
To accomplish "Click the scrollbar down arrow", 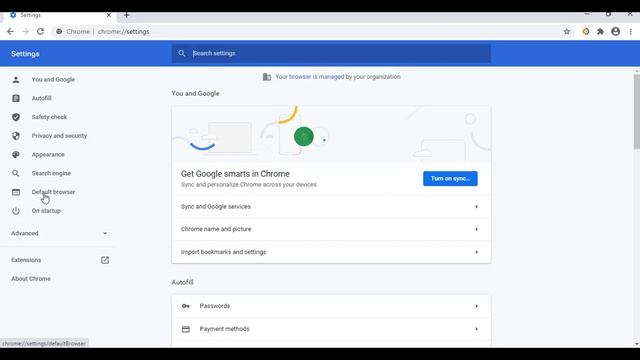I will click(x=637, y=344).
